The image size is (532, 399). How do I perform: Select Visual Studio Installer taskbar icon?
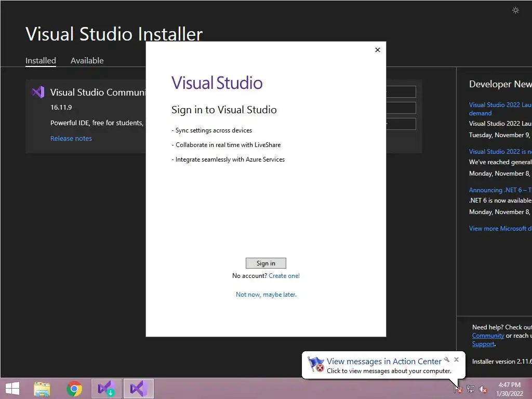pos(106,389)
